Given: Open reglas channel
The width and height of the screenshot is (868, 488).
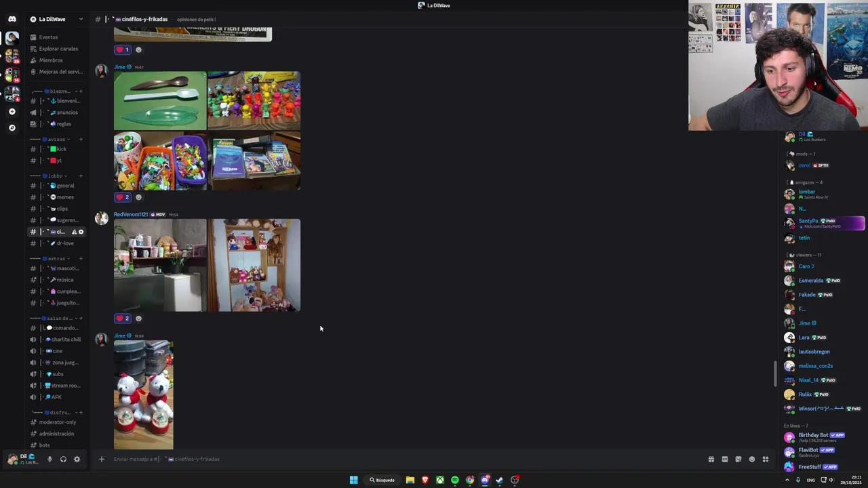Looking at the screenshot, I should (x=57, y=124).
